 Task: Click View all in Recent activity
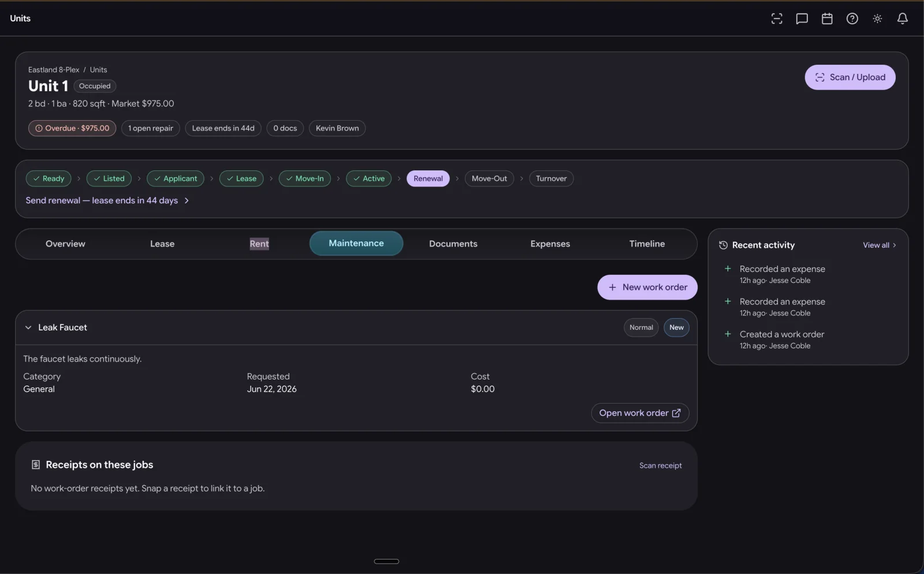pos(880,245)
